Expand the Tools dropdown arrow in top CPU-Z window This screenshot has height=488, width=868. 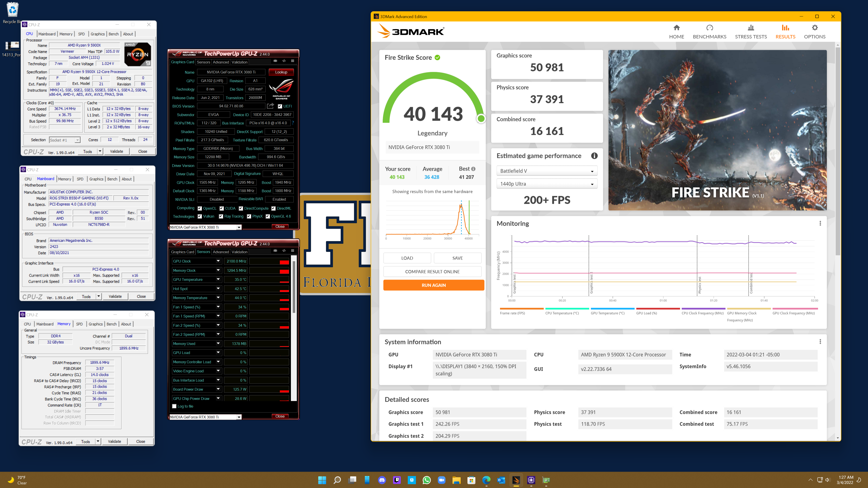pyautogui.click(x=100, y=151)
